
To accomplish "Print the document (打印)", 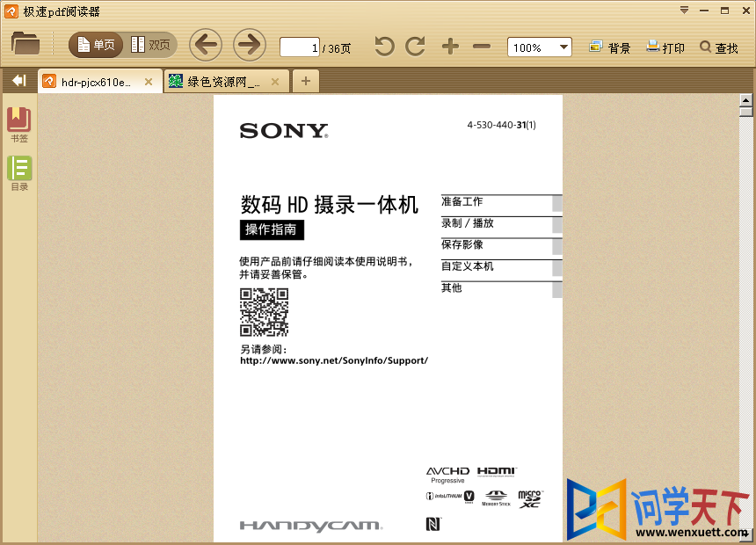I will pyautogui.click(x=665, y=47).
